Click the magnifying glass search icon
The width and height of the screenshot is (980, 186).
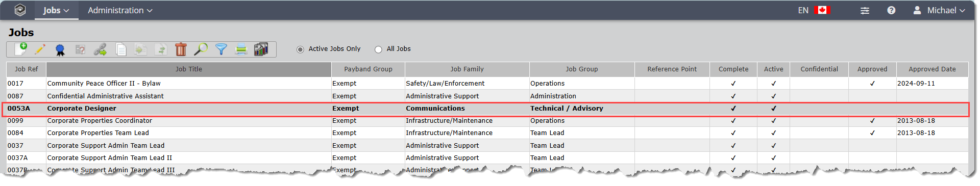tap(201, 49)
